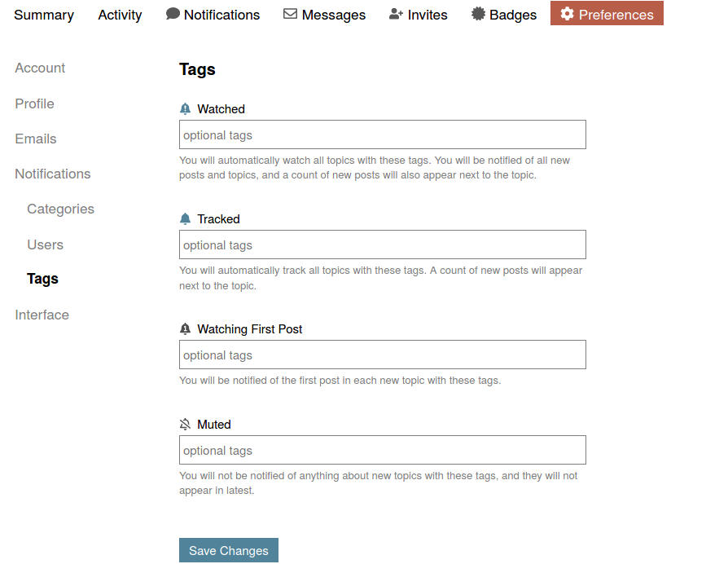The width and height of the screenshot is (728, 564).
Task: Click the bell icon beside Tracked
Action: pos(185,218)
